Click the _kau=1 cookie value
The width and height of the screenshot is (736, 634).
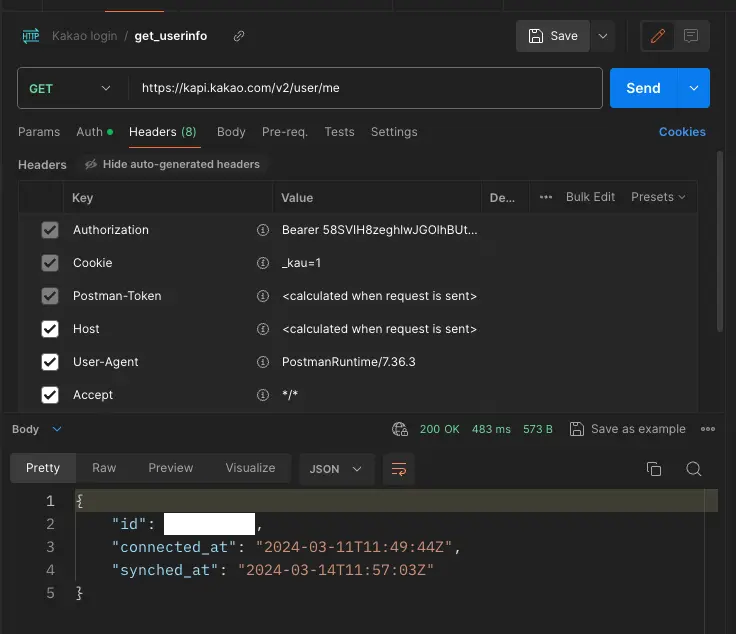[301, 263]
